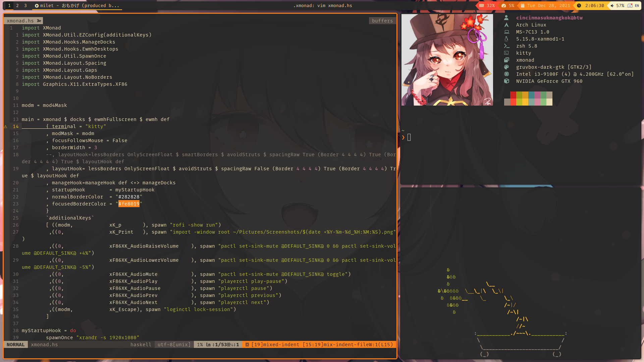Click the highlighted #fe8019 color string

tap(129, 204)
